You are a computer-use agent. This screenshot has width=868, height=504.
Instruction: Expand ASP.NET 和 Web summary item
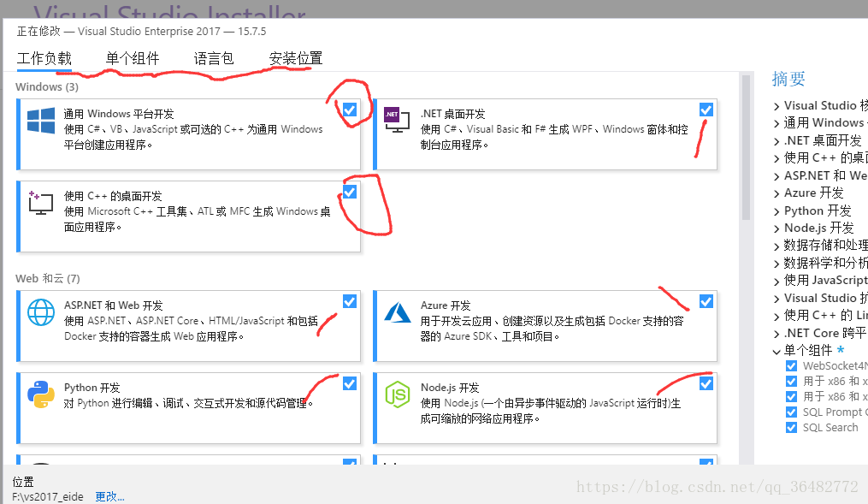coord(776,176)
